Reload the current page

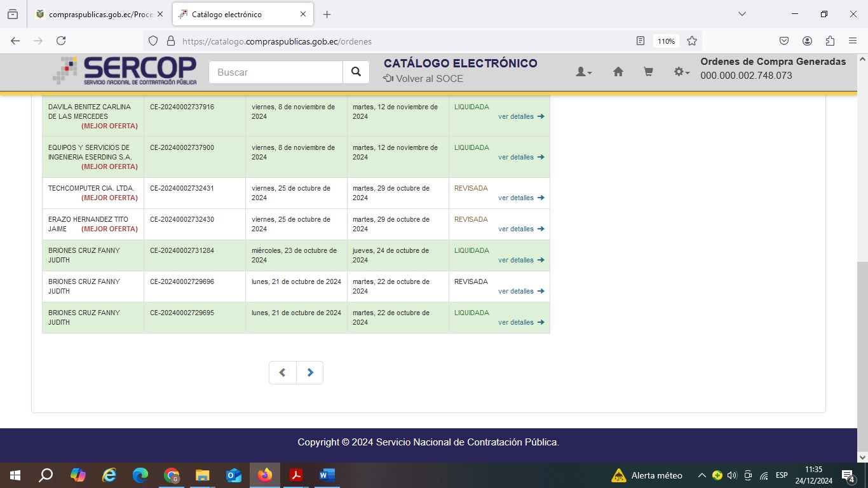pos(61,41)
